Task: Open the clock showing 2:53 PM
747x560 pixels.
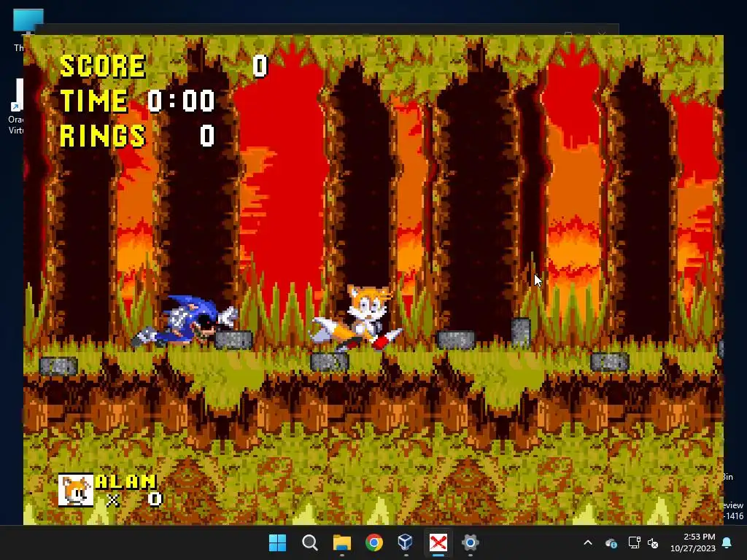Action: (693, 542)
